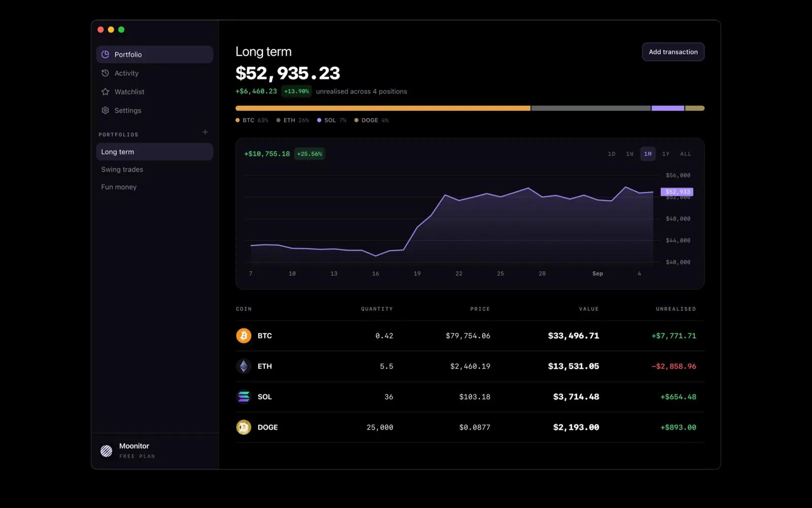Click the $52,933 chart price marker

(677, 192)
